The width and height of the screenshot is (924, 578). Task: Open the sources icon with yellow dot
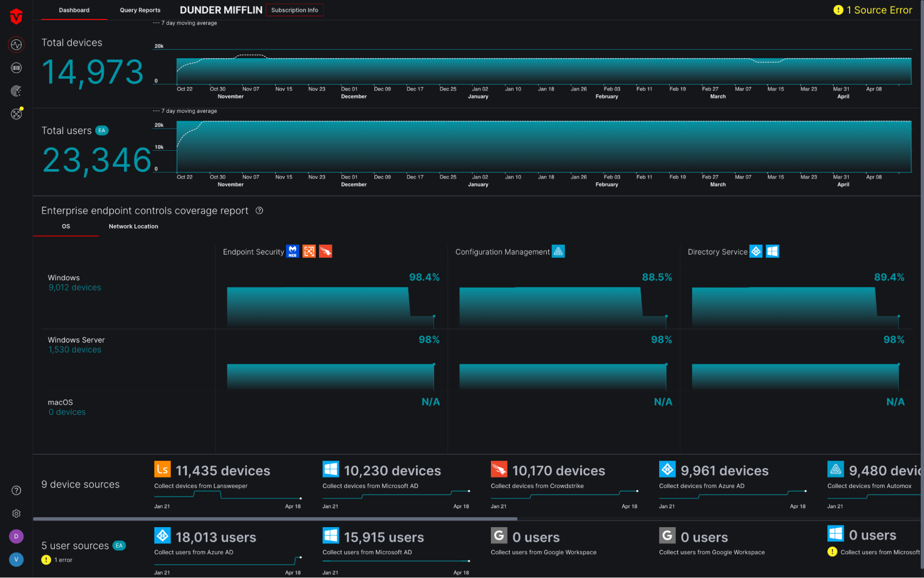[x=16, y=114]
